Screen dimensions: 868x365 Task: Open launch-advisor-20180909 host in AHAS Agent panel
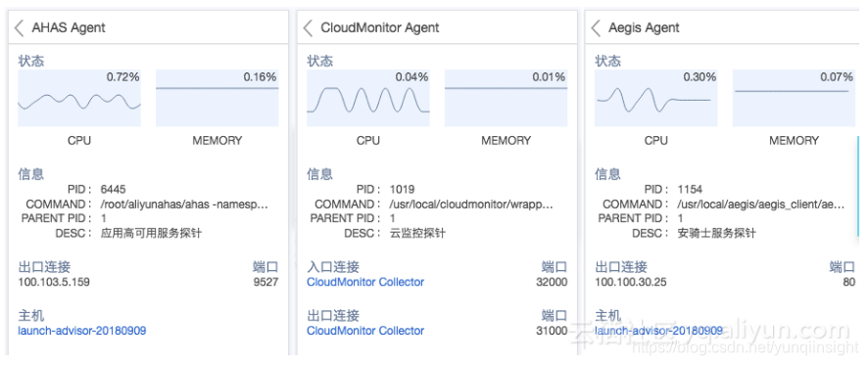click(82, 331)
